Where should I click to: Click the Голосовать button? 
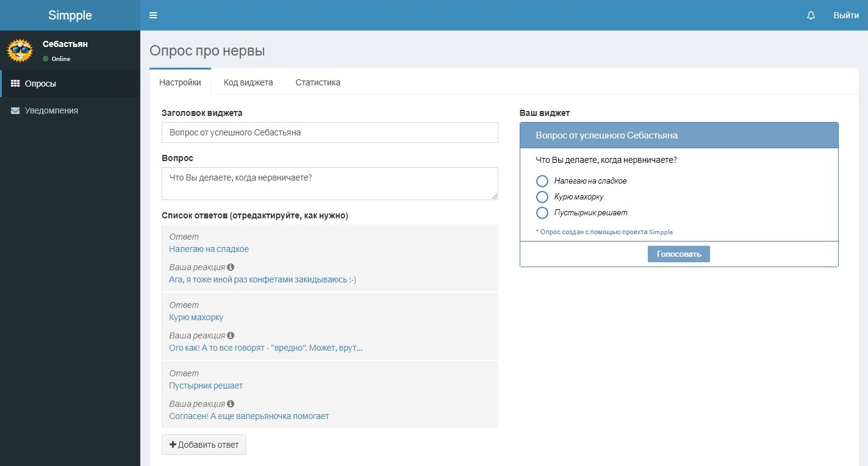coord(679,254)
